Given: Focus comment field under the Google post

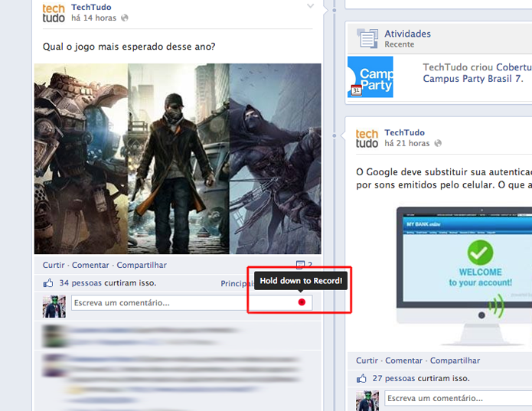Looking at the screenshot, I should click(x=458, y=398).
